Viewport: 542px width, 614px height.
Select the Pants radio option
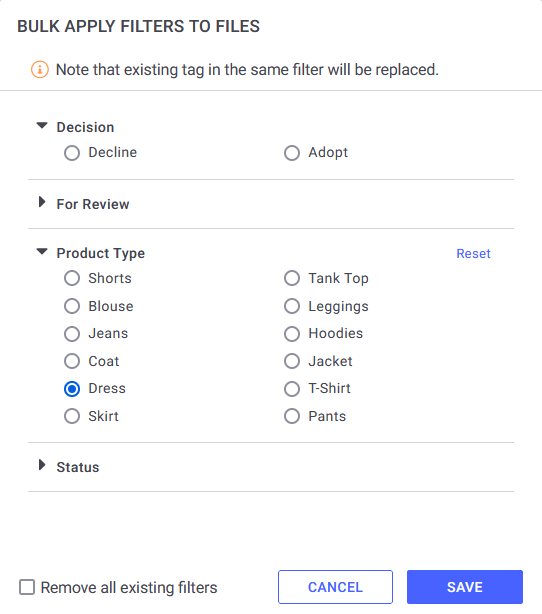click(292, 416)
